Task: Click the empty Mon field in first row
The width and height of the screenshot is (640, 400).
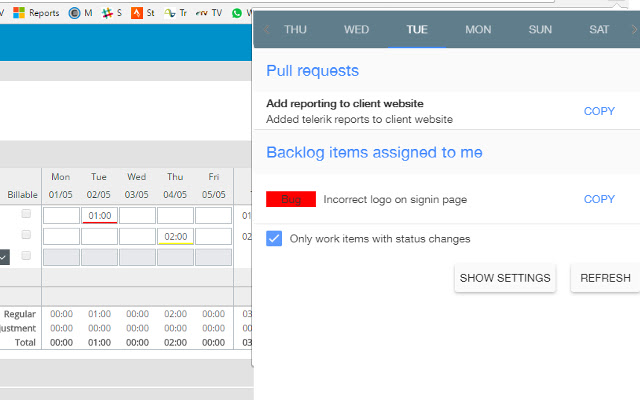Action: (61, 216)
